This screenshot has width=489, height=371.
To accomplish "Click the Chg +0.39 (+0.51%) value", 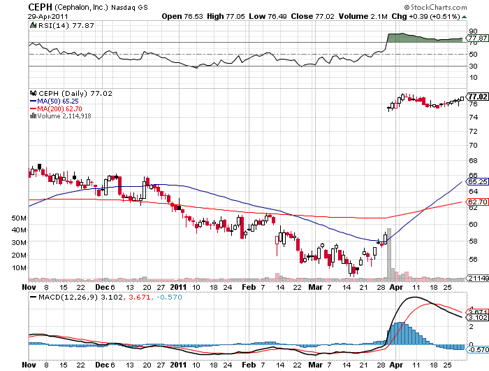I will pos(426,16).
